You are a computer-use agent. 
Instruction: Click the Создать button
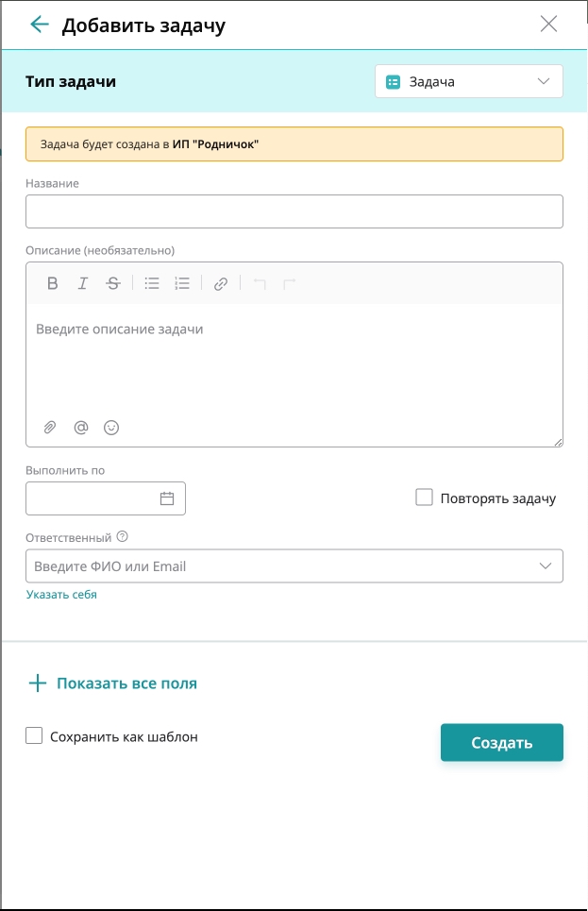(x=501, y=743)
